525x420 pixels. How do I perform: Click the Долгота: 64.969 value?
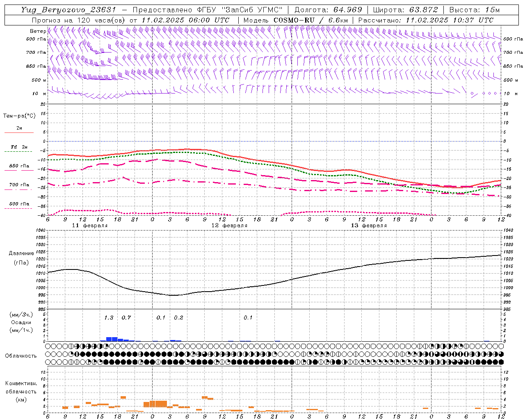(x=328, y=10)
